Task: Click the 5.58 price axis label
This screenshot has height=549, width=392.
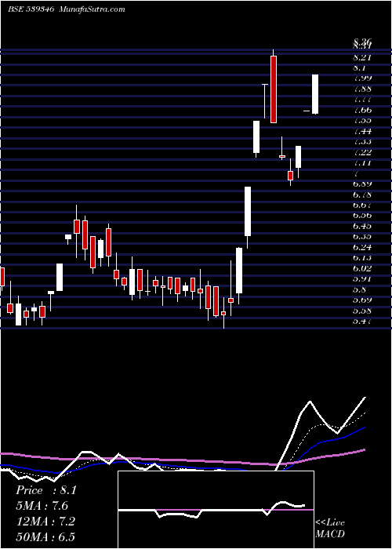Action: pyautogui.click(x=362, y=311)
